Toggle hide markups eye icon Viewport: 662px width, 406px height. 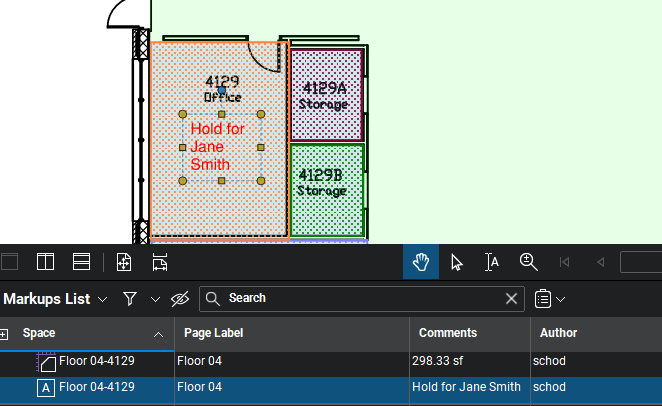pyautogui.click(x=180, y=299)
